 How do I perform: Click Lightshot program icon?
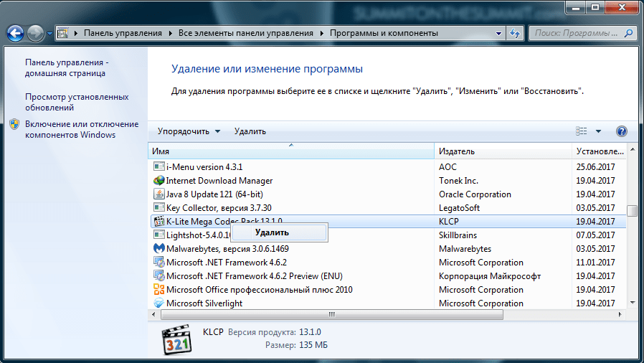(x=159, y=235)
